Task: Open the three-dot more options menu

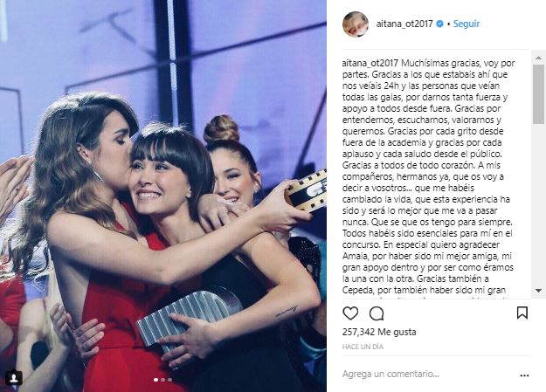Action: [x=524, y=375]
